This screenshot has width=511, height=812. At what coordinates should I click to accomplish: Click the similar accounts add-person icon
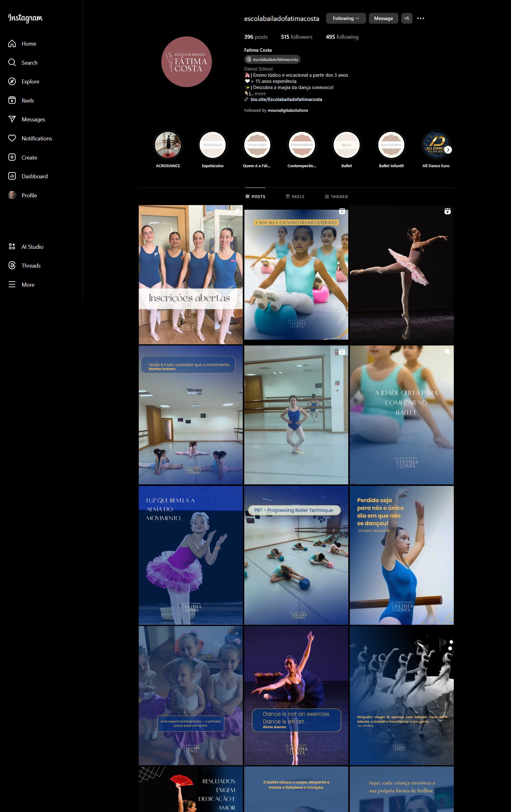407,18
